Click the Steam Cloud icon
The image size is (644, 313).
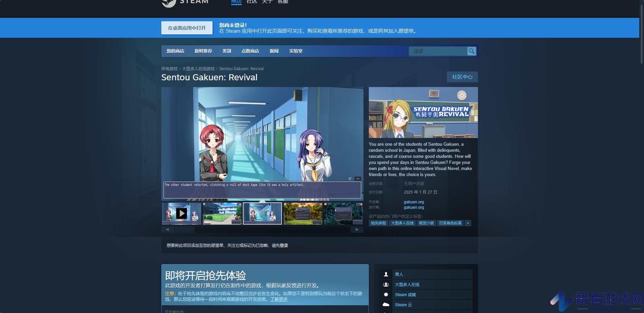click(x=386, y=305)
